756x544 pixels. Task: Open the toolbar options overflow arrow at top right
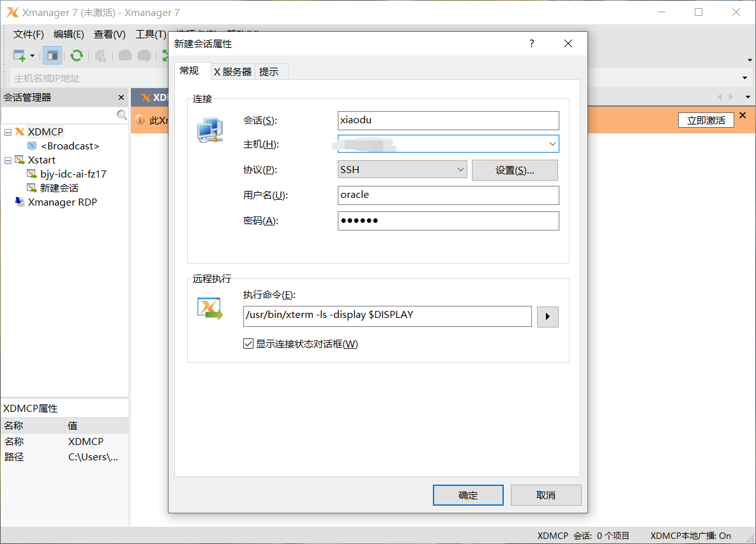[750, 60]
